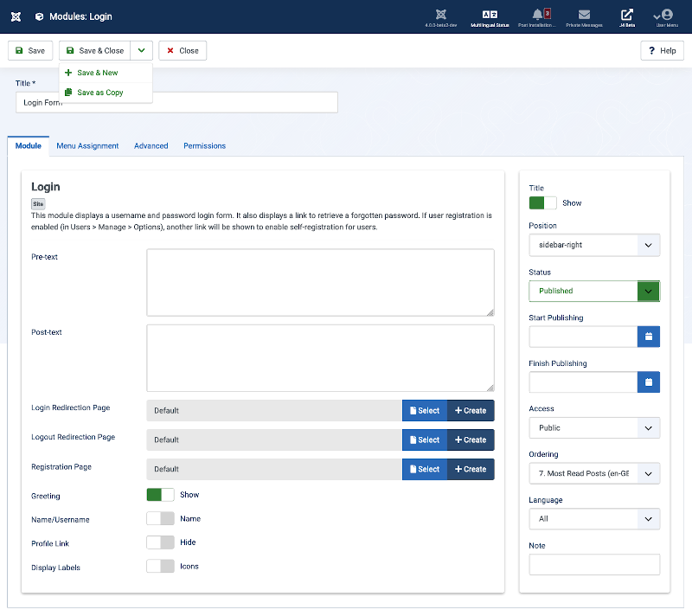Viewport: 692px width, 616px height.
Task: Choose Save & New from the menu
Action: point(106,73)
